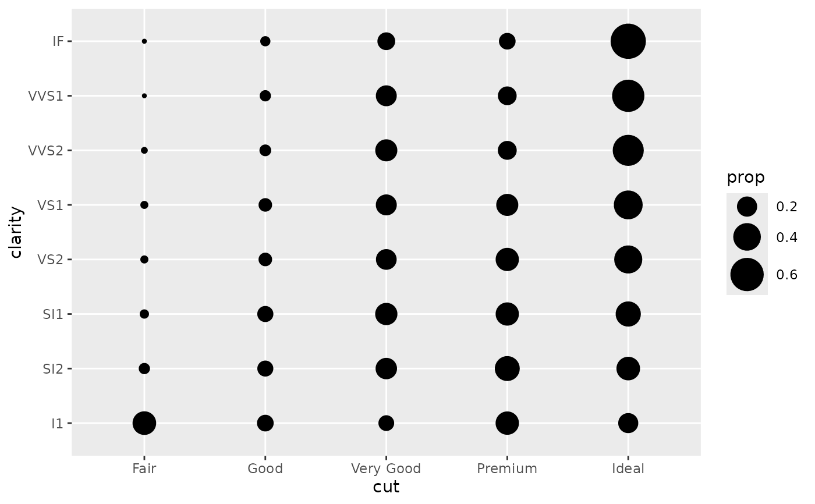The image size is (815, 504).
Task: Select the I1 Ideal dot
Action: 628,423
